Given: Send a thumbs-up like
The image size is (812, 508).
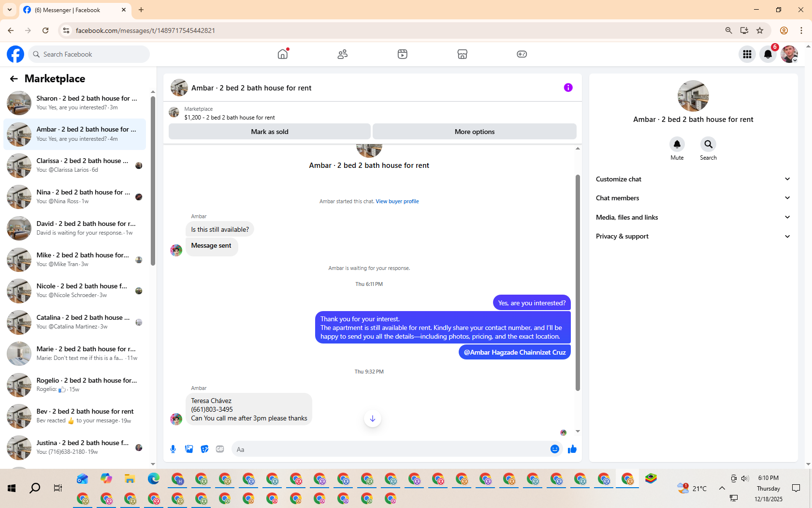Looking at the screenshot, I should point(572,449).
